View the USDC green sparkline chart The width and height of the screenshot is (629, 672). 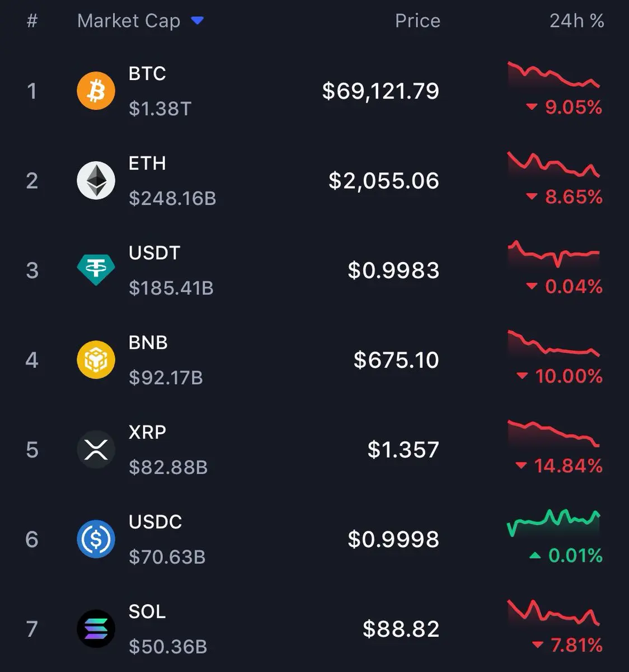click(553, 522)
